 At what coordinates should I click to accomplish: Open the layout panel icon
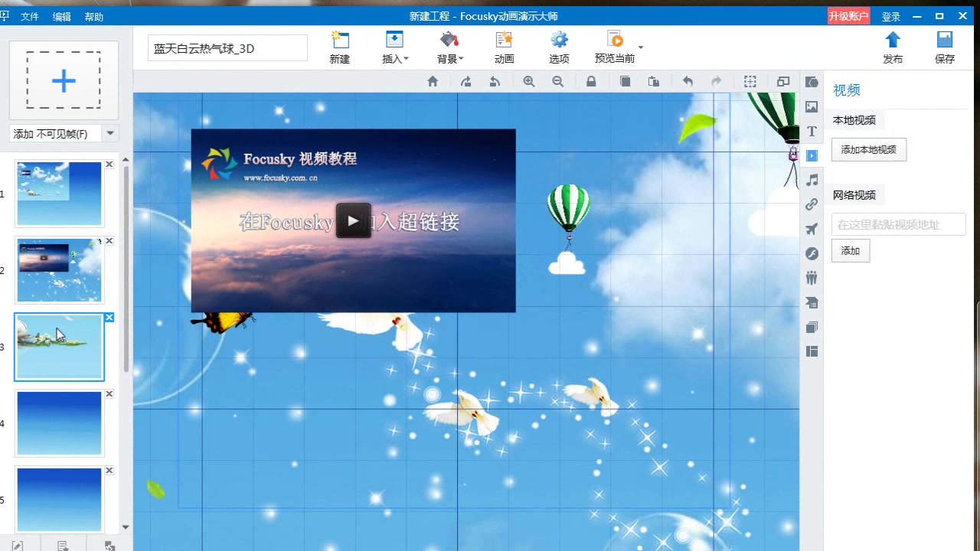coord(812,351)
